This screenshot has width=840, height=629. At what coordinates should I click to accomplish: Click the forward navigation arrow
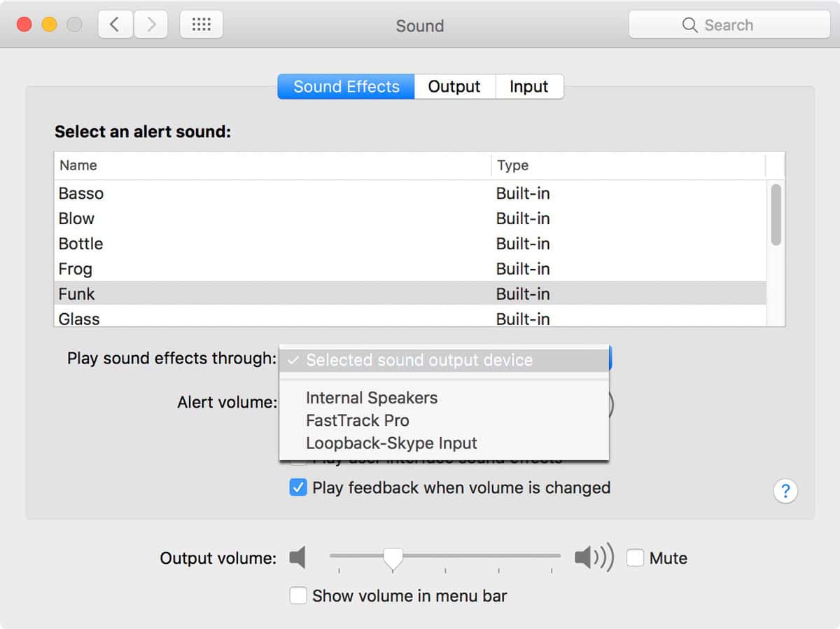click(149, 24)
